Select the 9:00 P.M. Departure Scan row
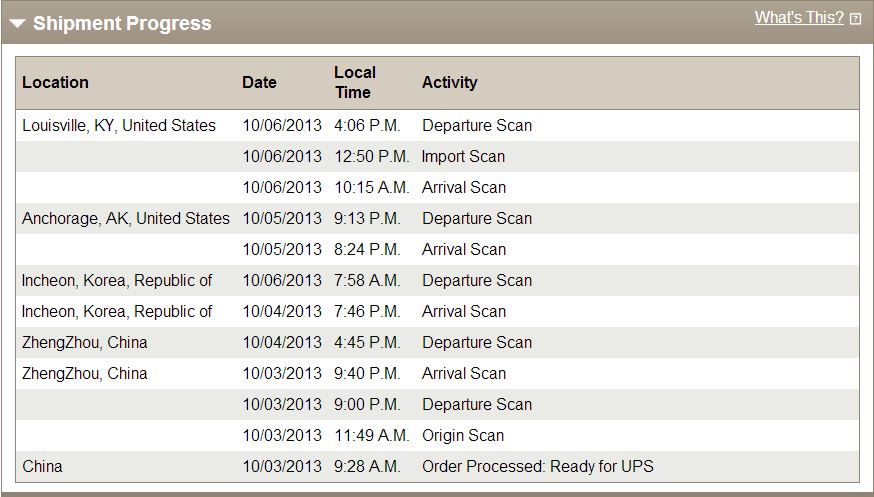The height and width of the screenshot is (497, 874). [x=437, y=405]
